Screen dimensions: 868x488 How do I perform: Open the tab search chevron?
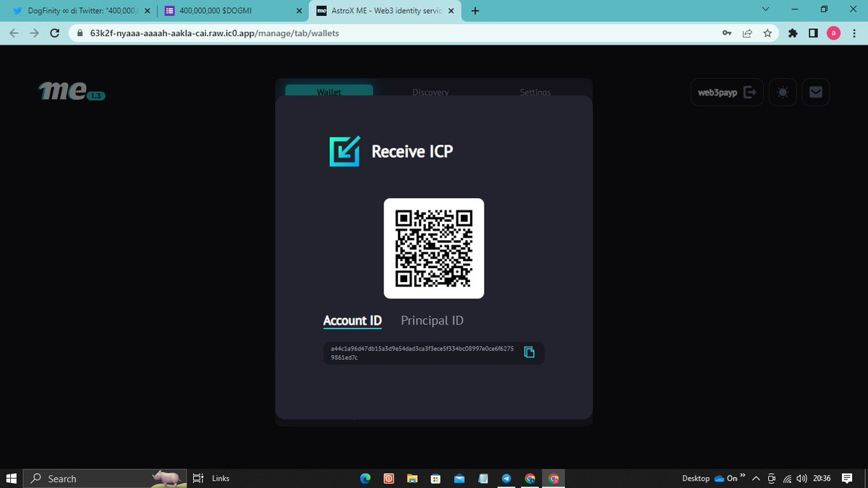click(x=767, y=9)
